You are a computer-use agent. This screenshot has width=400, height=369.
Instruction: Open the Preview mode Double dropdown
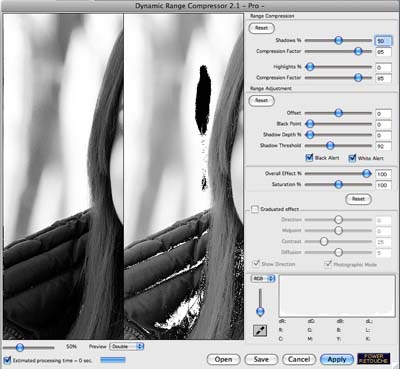[x=127, y=346]
